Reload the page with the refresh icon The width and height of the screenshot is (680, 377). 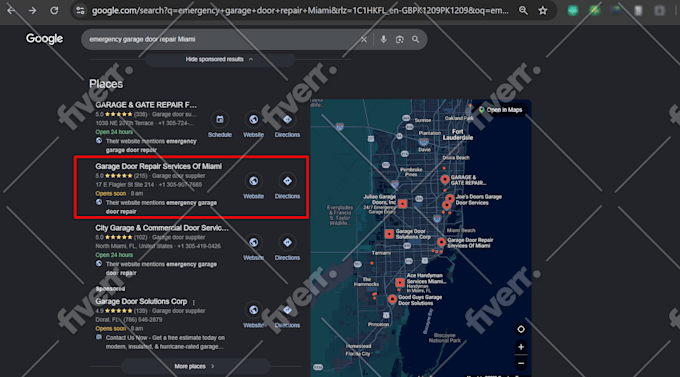54,10
